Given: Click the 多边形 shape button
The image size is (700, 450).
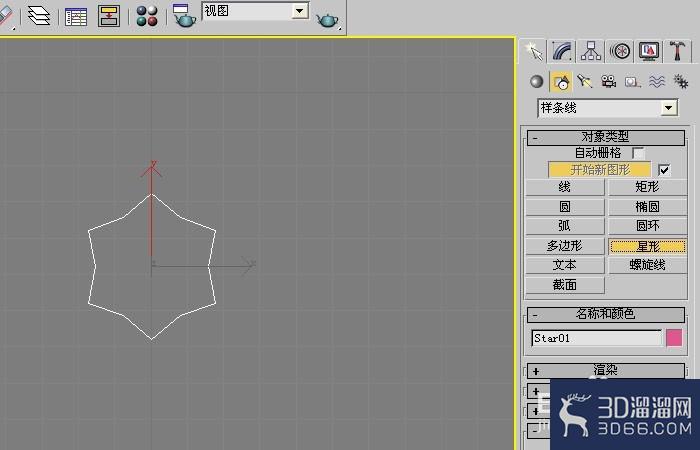Looking at the screenshot, I should (x=565, y=246).
